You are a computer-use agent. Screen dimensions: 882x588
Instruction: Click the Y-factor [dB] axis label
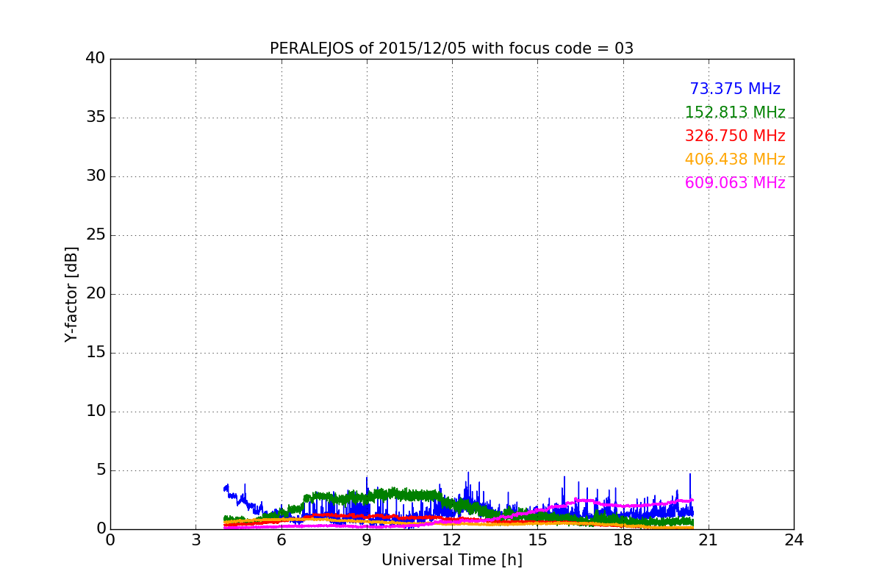(71, 294)
